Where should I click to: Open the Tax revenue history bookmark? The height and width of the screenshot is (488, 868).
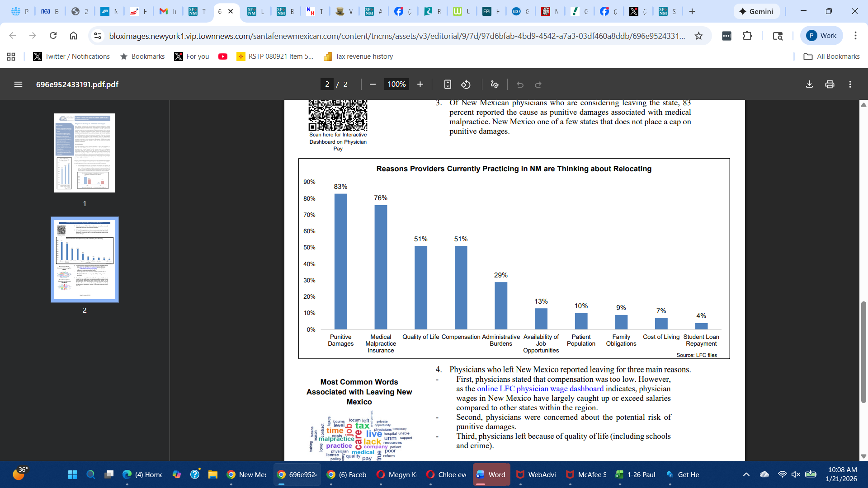tap(358, 56)
